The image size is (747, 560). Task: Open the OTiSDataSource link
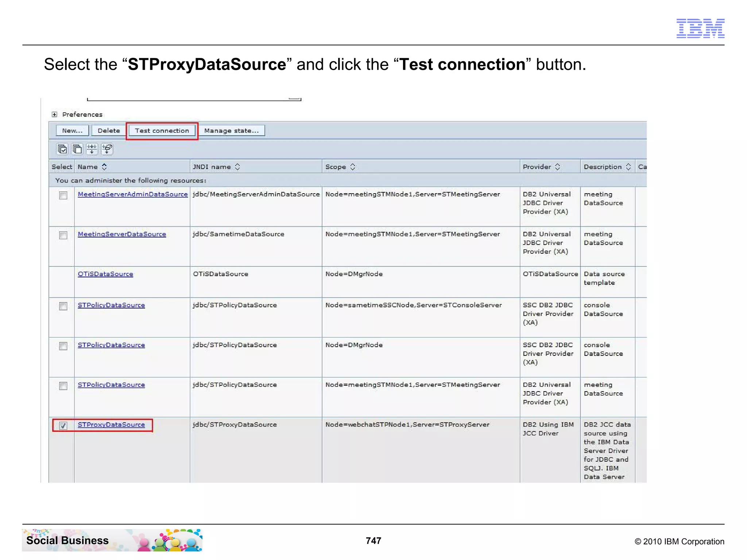(105, 274)
